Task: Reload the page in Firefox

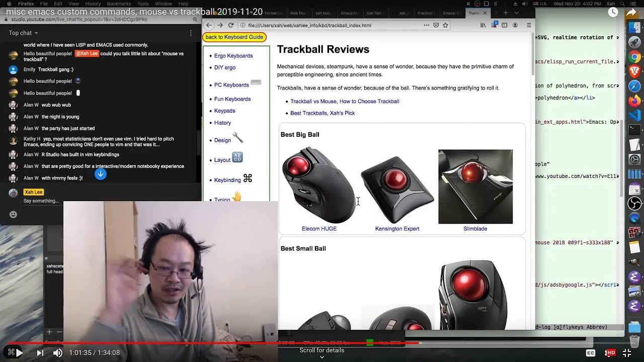Action: tap(231, 25)
